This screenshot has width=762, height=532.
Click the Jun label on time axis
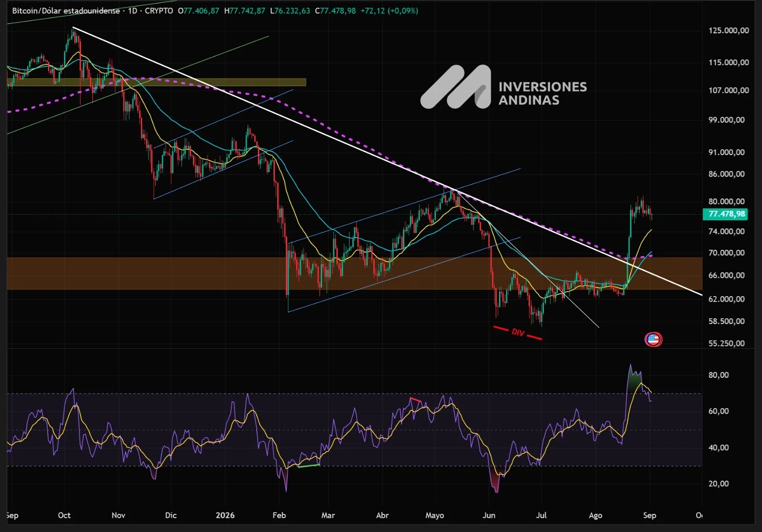pyautogui.click(x=489, y=515)
